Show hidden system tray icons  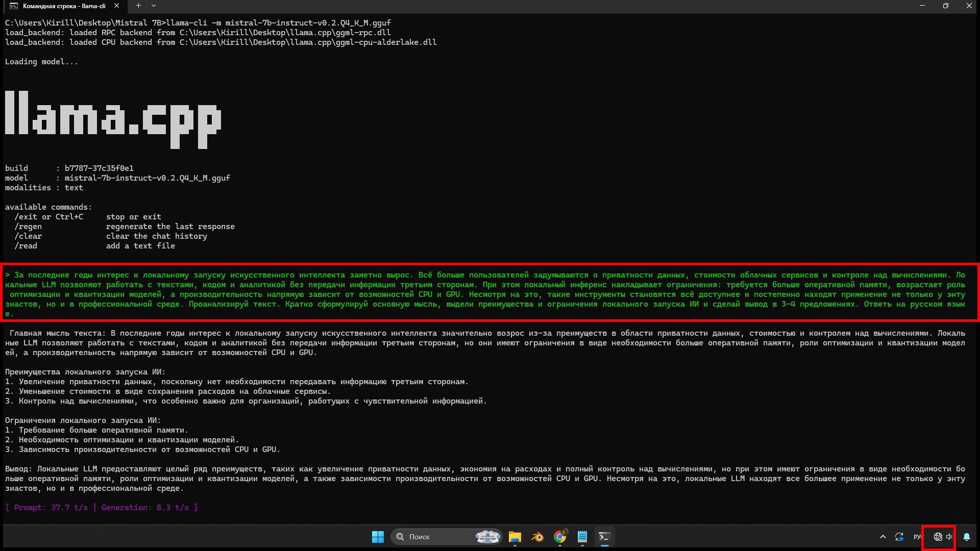pyautogui.click(x=883, y=537)
